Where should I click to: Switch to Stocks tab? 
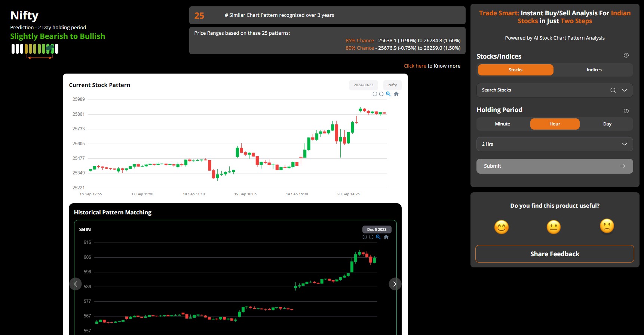(515, 70)
